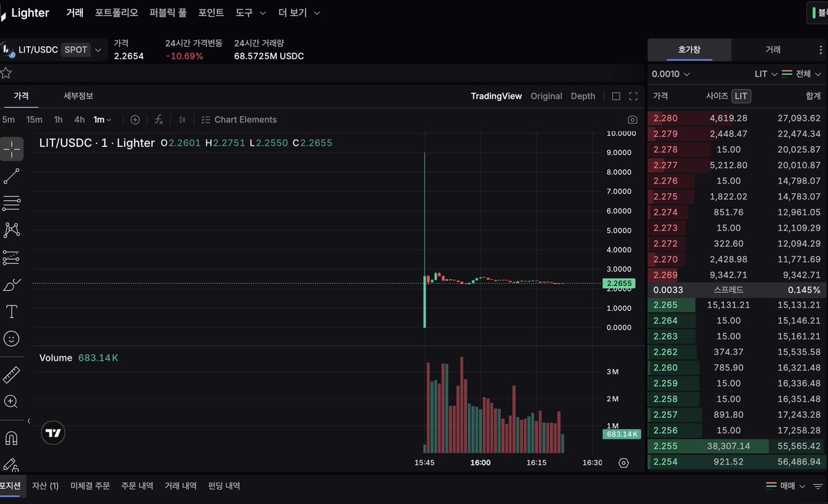Enter fullscreen chart mode
This screenshot has width=828, height=504.
(x=633, y=97)
